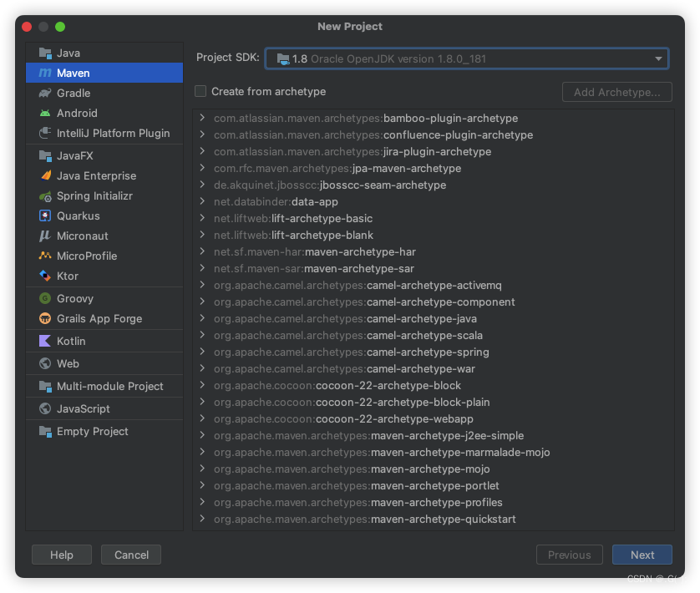Select camel-archetype-java in the list
This screenshot has width=700, height=593.
pyautogui.click(x=345, y=318)
